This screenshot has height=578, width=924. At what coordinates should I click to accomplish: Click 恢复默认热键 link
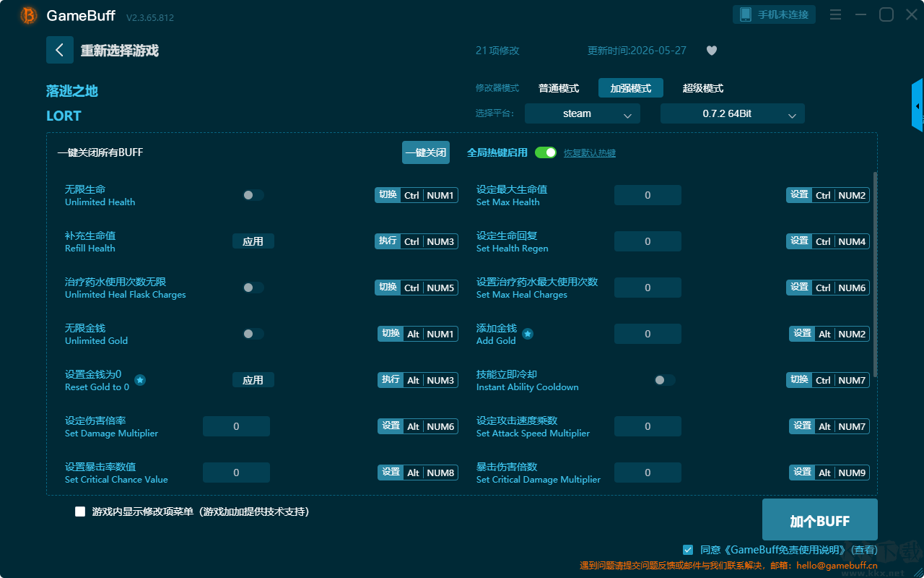click(590, 153)
